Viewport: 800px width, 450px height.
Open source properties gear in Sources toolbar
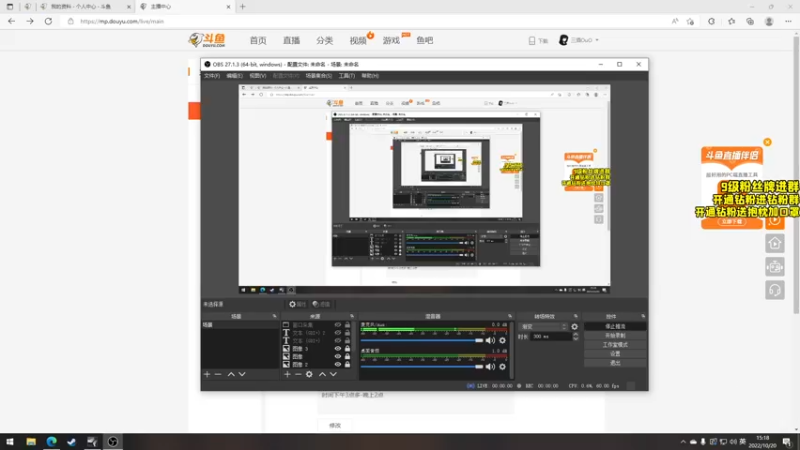point(309,374)
